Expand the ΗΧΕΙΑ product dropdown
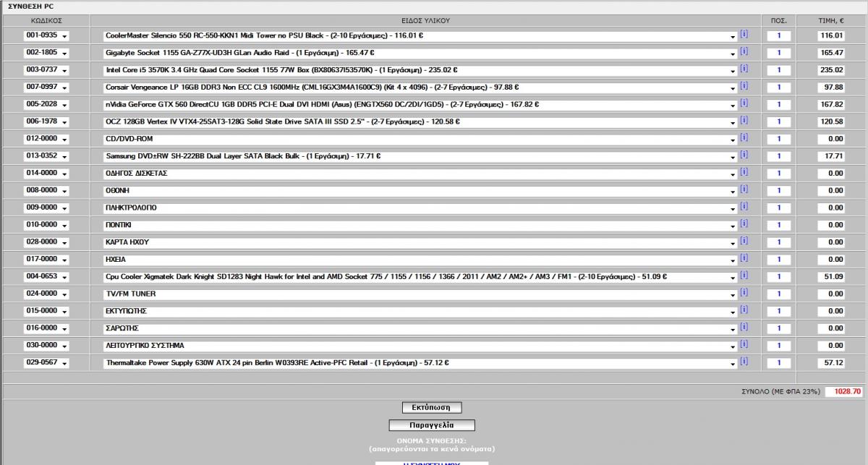The width and height of the screenshot is (868, 465). (x=420, y=260)
